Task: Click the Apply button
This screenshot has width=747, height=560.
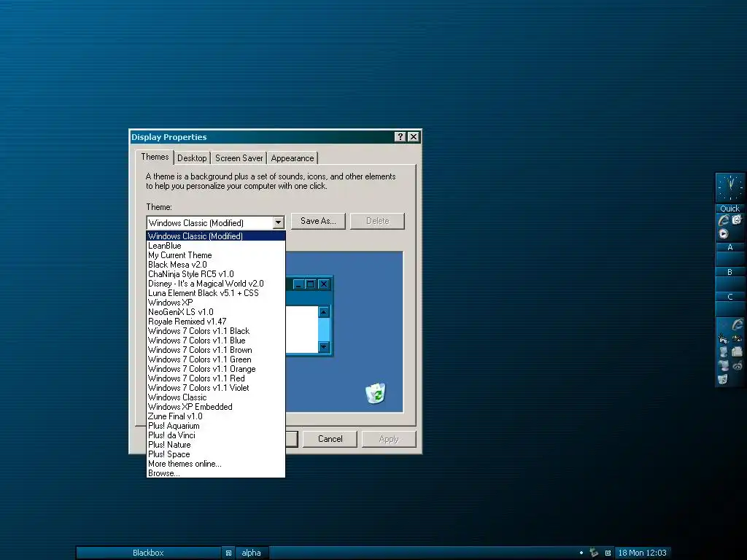Action: point(389,439)
